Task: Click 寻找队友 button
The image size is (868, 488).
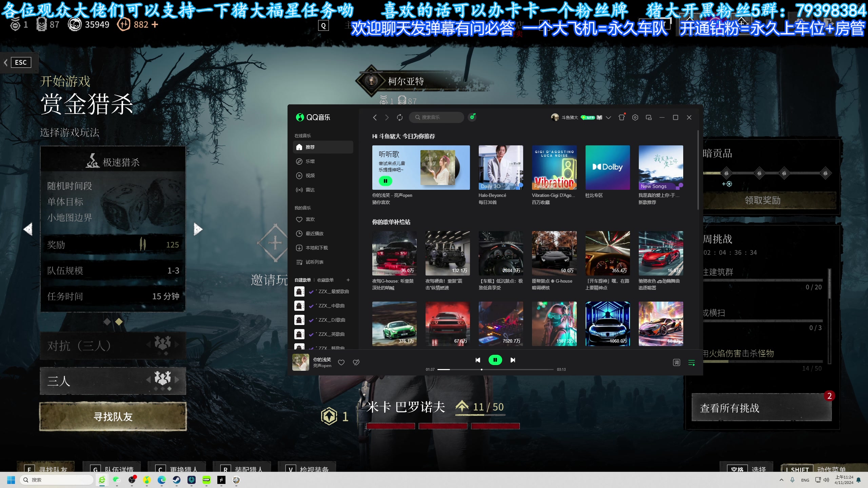Action: [113, 416]
